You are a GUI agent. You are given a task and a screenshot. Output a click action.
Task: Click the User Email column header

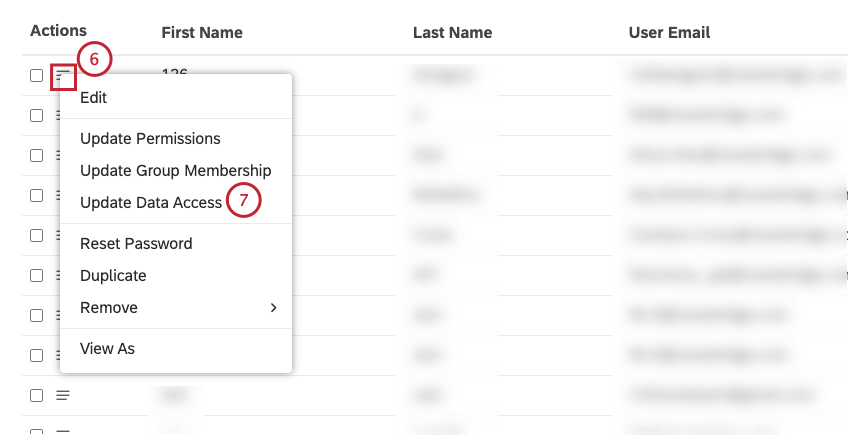coord(669,32)
